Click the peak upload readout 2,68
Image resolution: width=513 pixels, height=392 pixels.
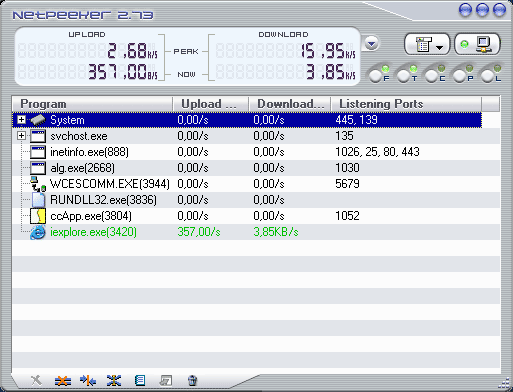(132, 51)
